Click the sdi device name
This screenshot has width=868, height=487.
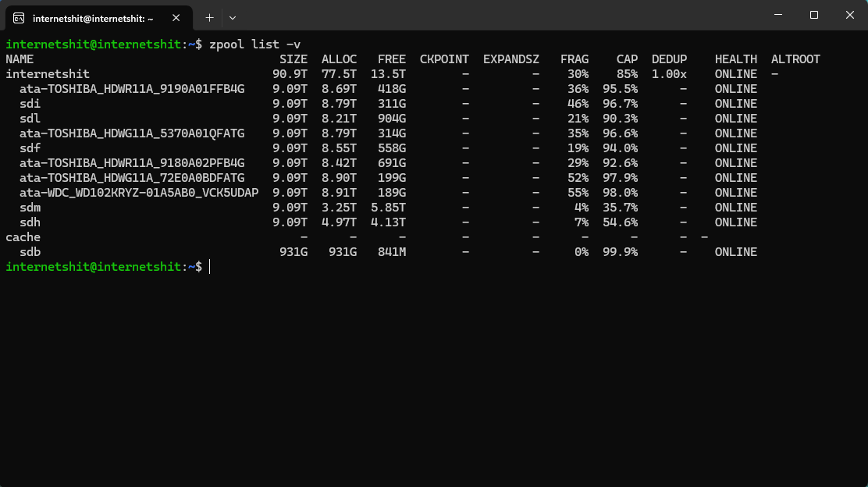point(30,104)
